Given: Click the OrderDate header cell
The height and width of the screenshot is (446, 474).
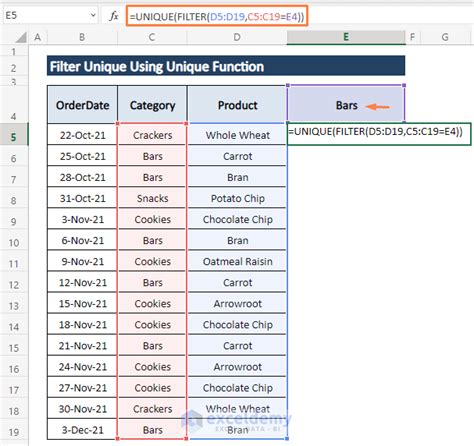Looking at the screenshot, I should pyautogui.click(x=82, y=105).
